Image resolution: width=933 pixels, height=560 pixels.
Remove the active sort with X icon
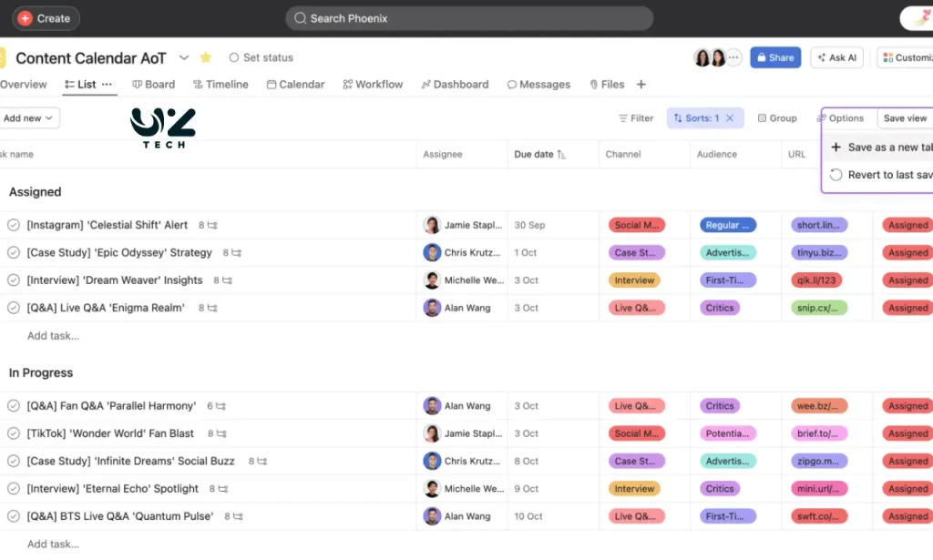click(x=730, y=118)
